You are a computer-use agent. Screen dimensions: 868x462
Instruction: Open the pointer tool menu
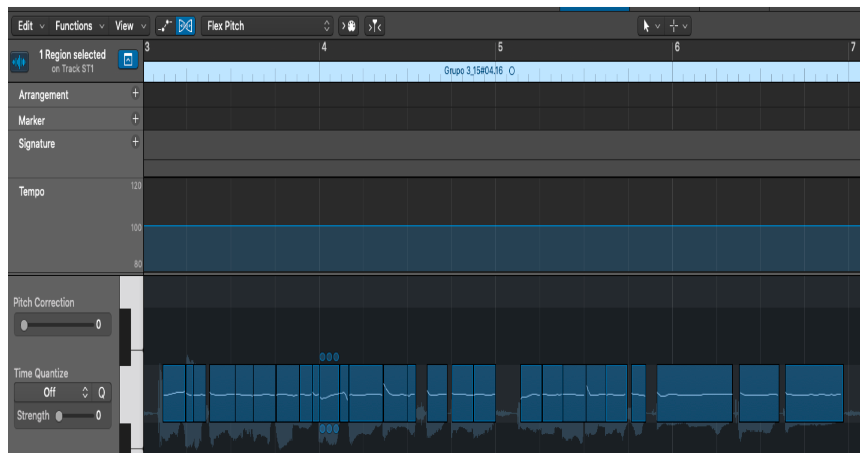[650, 26]
